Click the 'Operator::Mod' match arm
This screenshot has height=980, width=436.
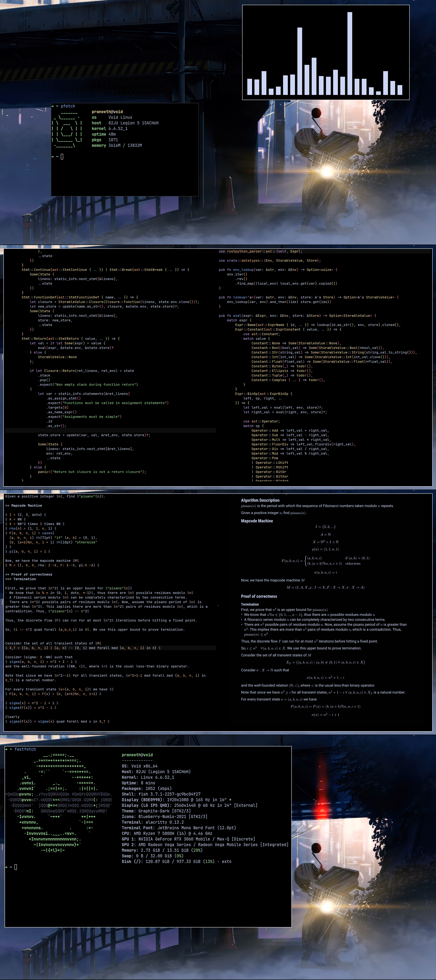(290, 453)
